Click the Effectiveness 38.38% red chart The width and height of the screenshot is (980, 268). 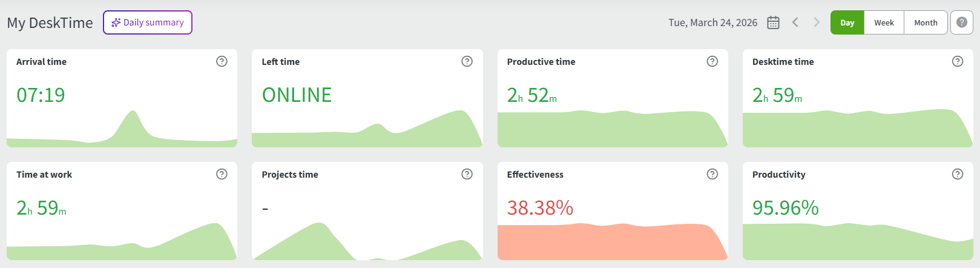pyautogui.click(x=611, y=243)
